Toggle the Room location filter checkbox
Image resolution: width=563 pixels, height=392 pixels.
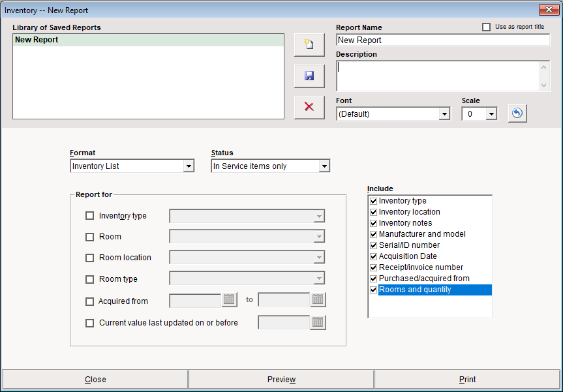[90, 258]
